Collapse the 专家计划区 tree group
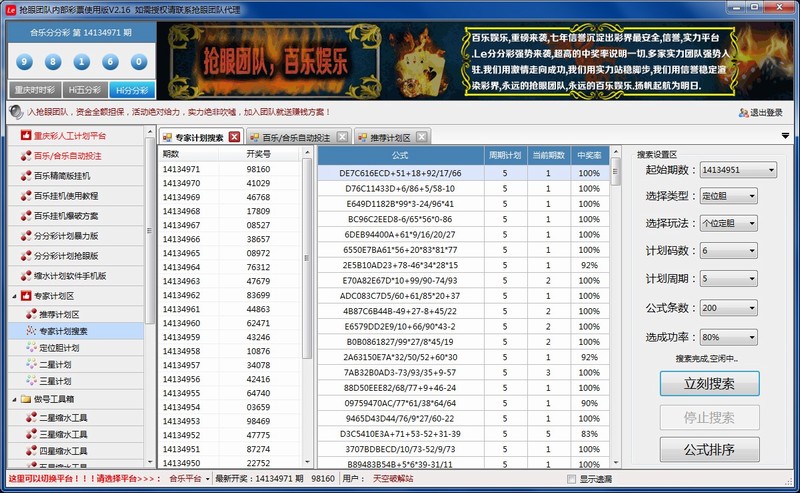800x493 pixels. [x=12, y=296]
